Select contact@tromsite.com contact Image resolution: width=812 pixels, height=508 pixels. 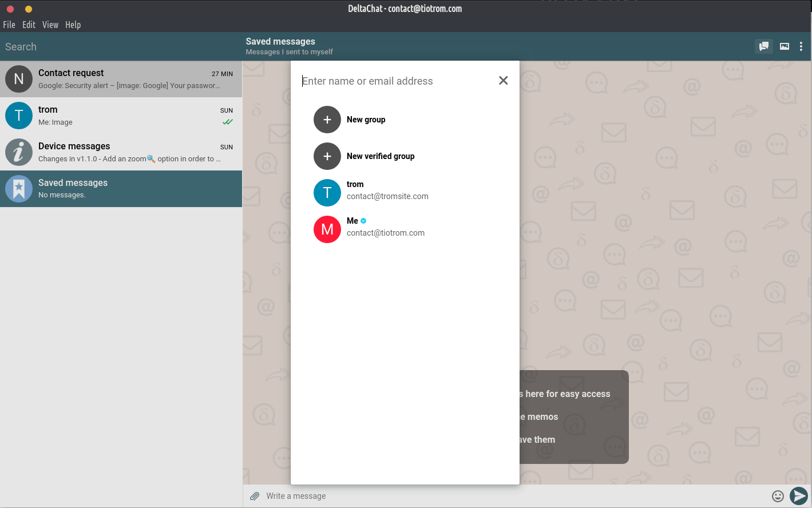point(405,193)
